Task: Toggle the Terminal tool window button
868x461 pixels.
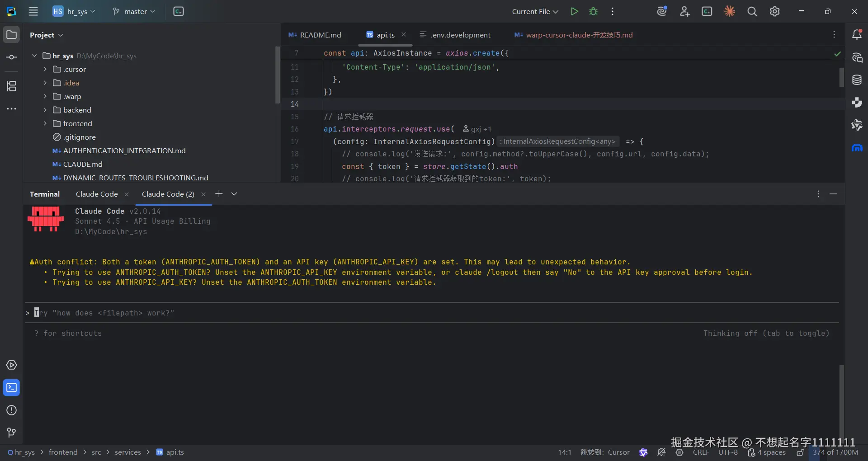Action: point(11,387)
